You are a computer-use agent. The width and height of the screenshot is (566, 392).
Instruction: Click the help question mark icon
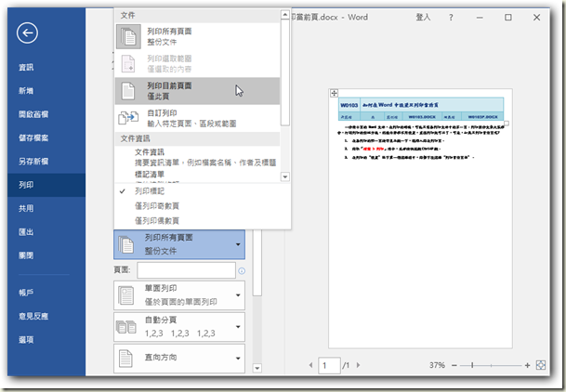click(x=451, y=18)
